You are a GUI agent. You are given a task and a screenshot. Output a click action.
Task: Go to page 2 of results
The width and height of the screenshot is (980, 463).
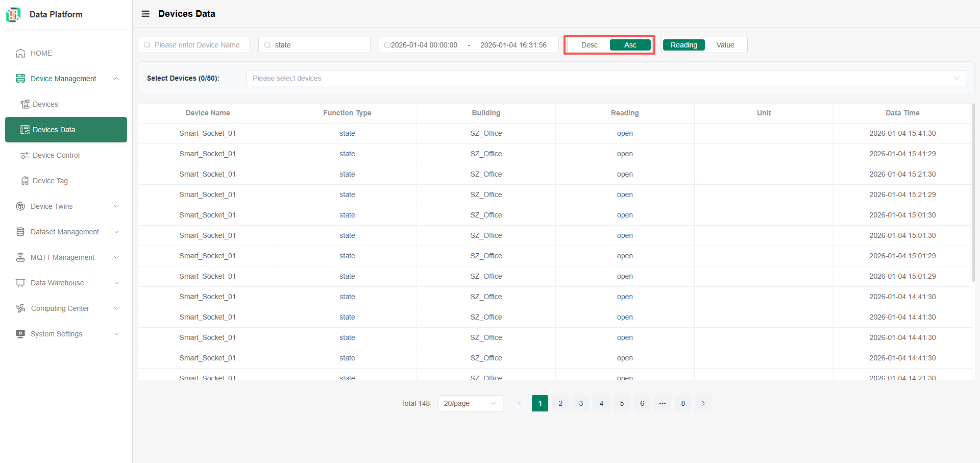(560, 403)
